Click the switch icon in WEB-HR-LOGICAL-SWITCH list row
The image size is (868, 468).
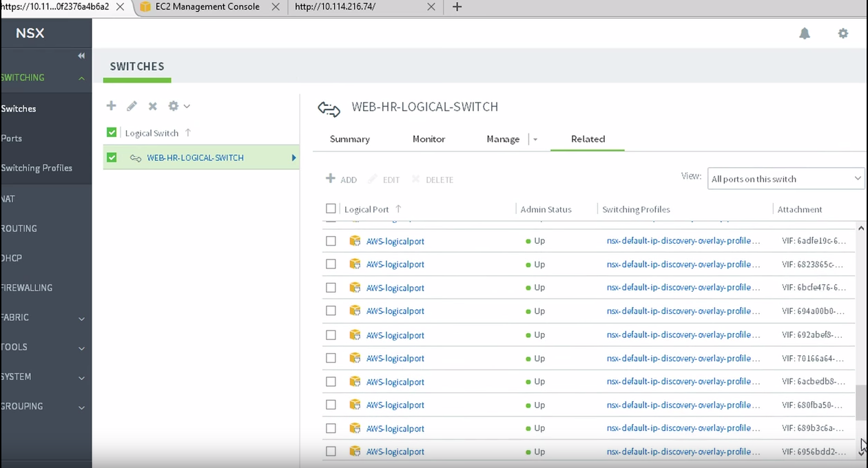[136, 158]
